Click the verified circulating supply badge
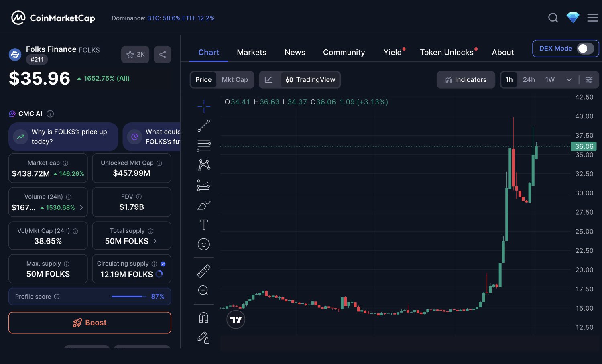602x364 pixels. (163, 264)
